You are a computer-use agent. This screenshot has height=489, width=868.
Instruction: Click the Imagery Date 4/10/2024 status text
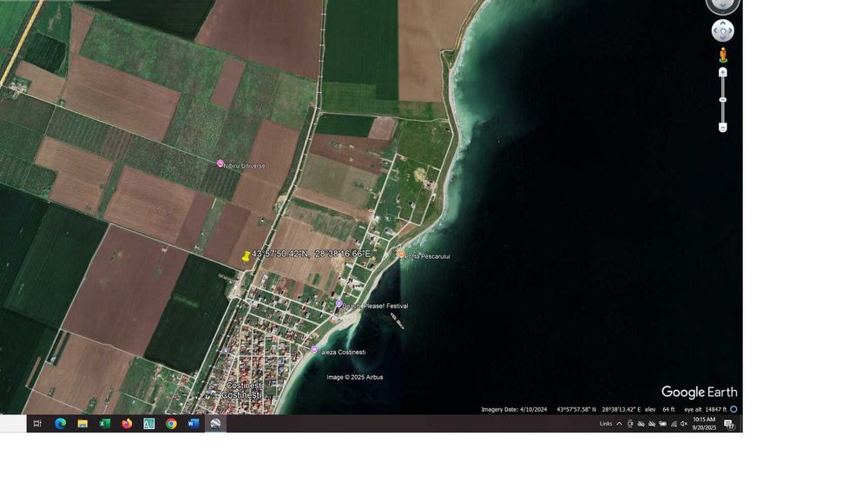[514, 410]
